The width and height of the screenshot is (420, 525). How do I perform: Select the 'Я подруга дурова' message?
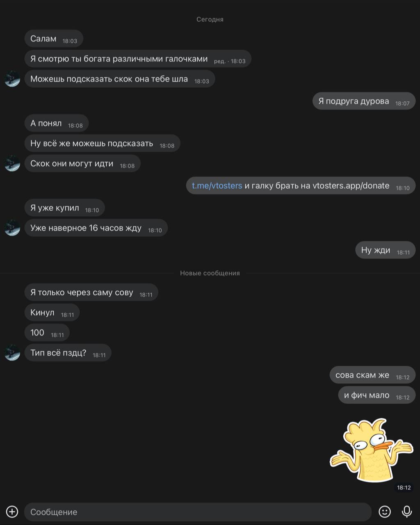(364, 101)
